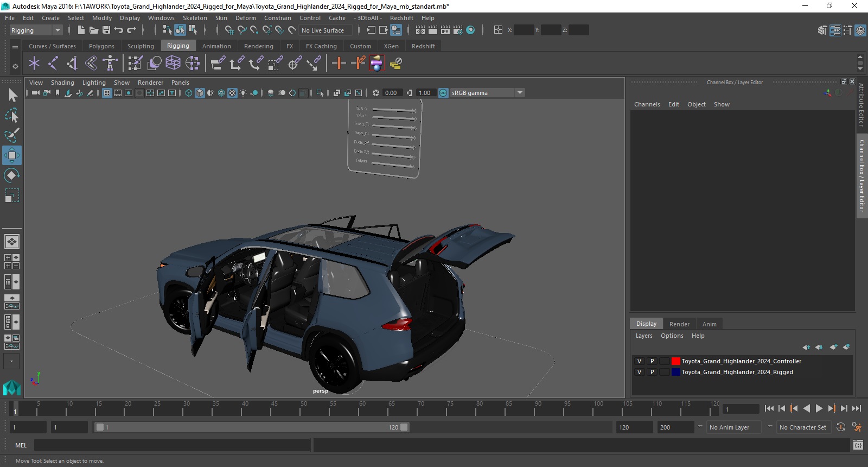The image size is (868, 467).
Task: Go to the start of playback range
Action: pos(769,408)
